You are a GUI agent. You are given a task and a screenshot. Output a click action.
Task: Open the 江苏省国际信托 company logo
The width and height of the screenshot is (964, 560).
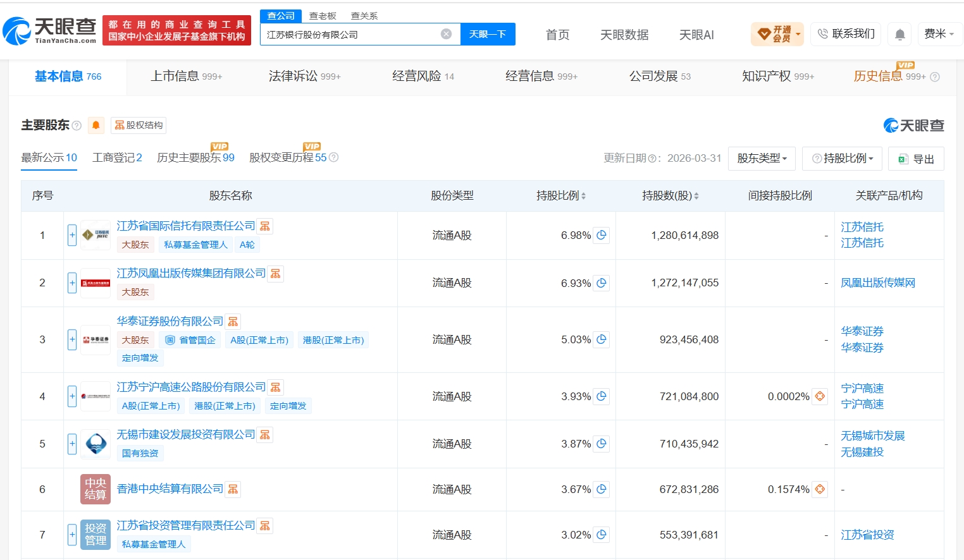click(x=96, y=235)
